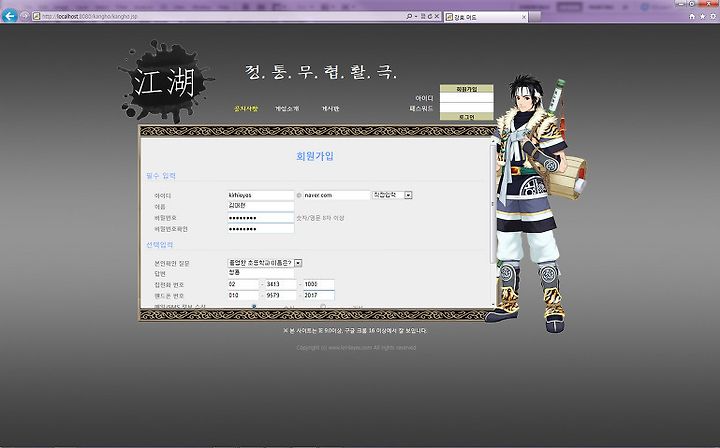Close the 강호 browser tab
Screen dimensions: 720x448
[x=523, y=17]
